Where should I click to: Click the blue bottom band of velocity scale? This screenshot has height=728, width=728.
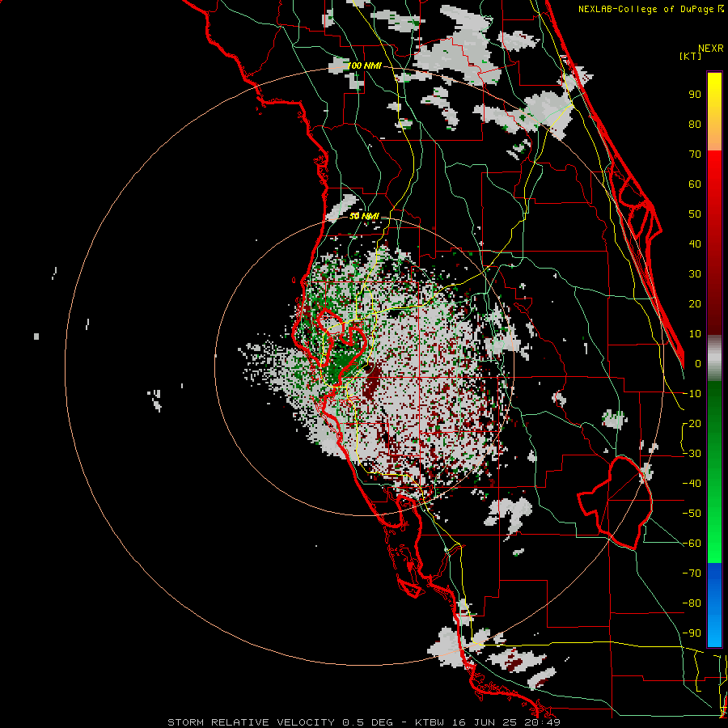tap(714, 604)
